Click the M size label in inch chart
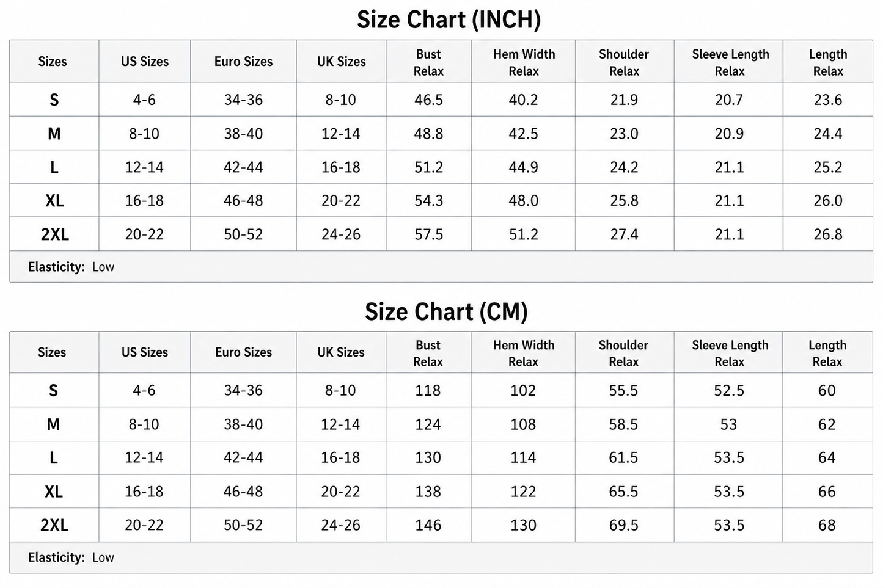The height and width of the screenshot is (588, 883). pos(54,134)
